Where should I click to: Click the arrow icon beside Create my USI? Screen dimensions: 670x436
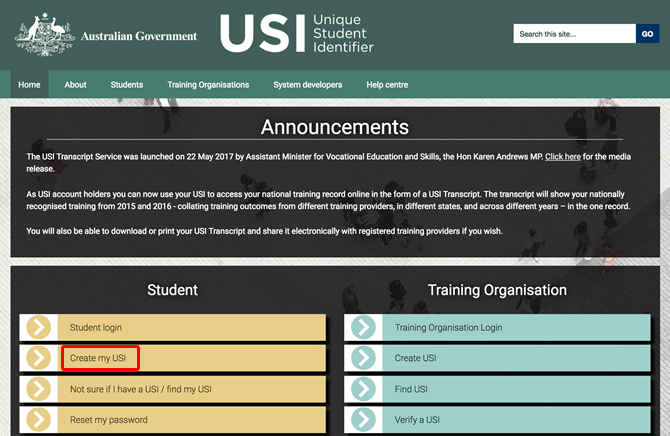39,358
